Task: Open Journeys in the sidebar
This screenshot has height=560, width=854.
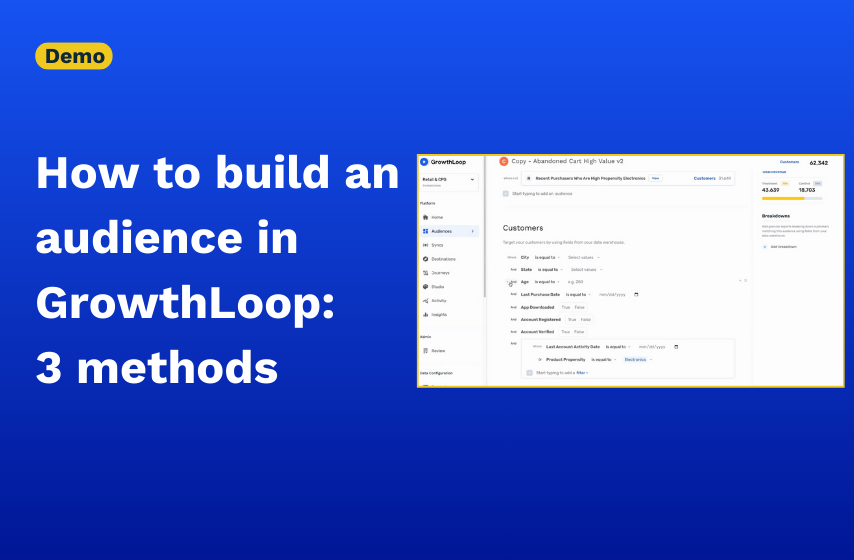Action: [440, 273]
